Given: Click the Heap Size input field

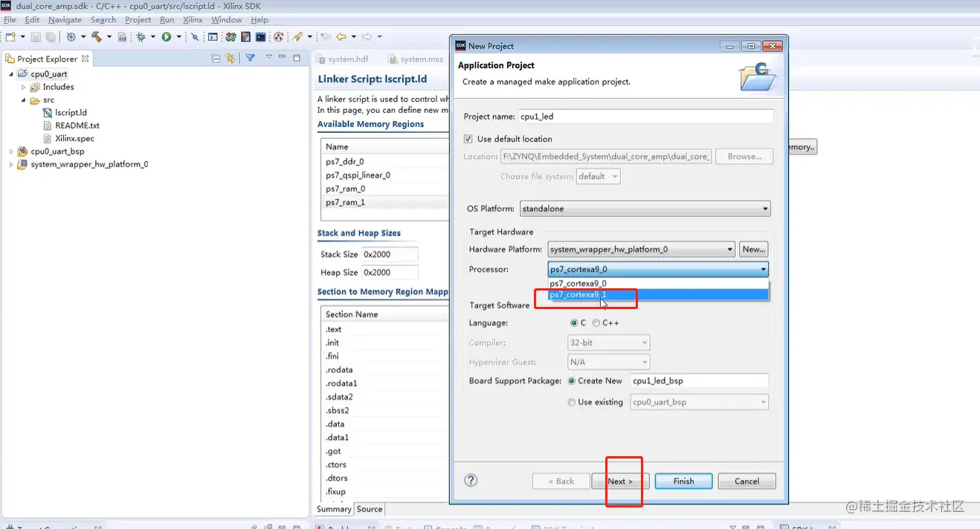Looking at the screenshot, I should 390,273.
